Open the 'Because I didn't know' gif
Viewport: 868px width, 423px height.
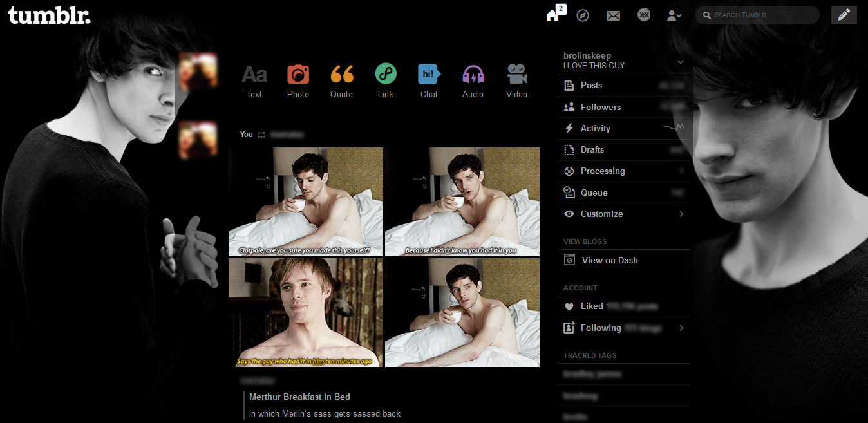pos(462,202)
